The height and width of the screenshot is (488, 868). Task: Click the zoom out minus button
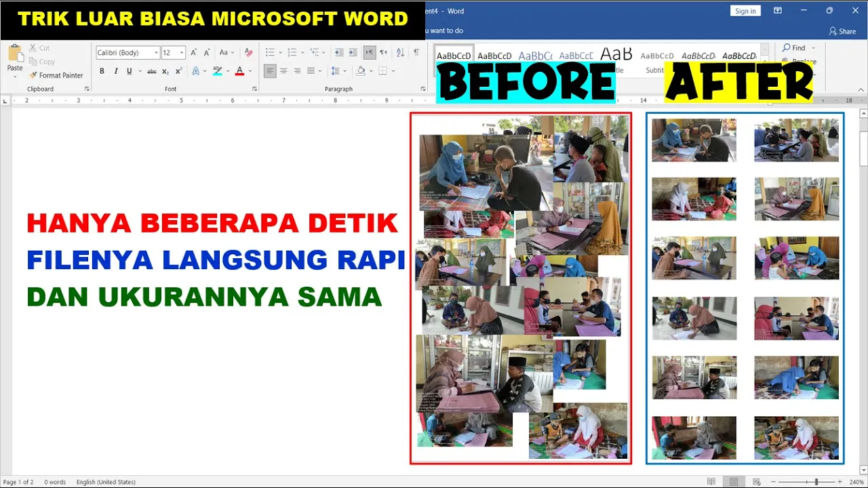pyautogui.click(x=772, y=482)
